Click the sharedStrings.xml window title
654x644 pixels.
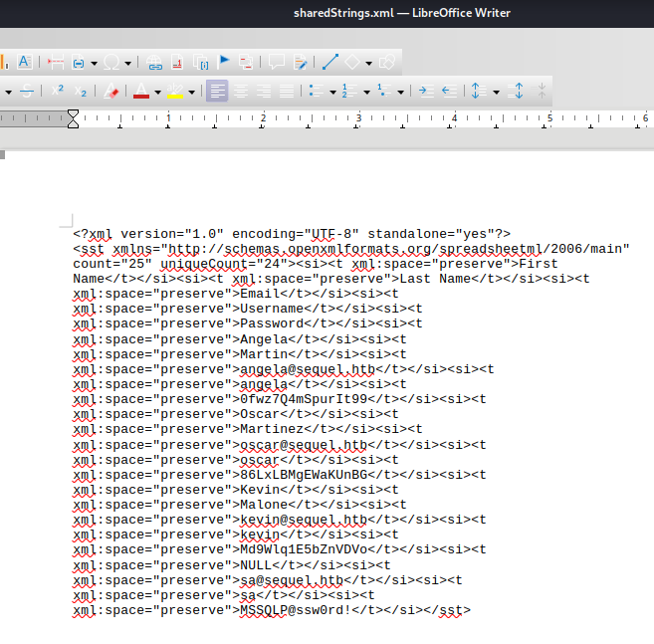tap(343, 13)
